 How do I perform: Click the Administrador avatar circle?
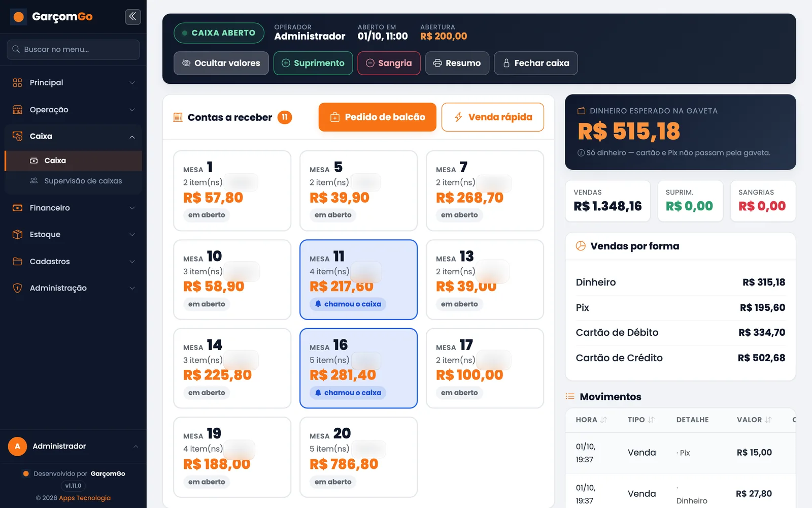pos(17,446)
